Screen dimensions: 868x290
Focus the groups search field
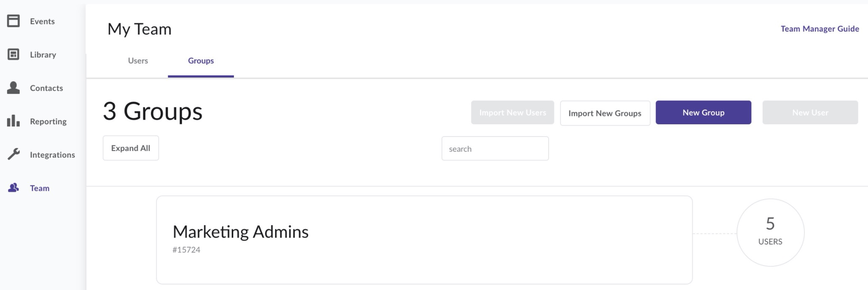click(495, 148)
